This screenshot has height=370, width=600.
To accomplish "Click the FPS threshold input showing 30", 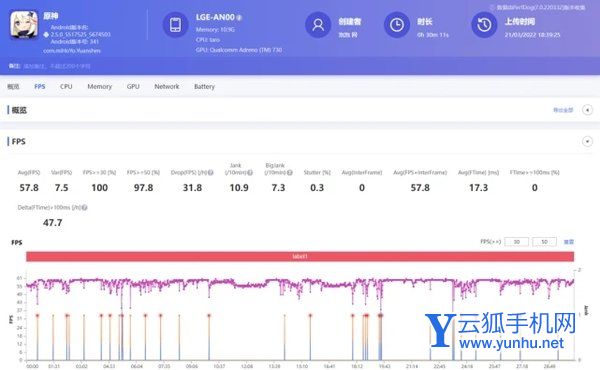I will tap(517, 242).
